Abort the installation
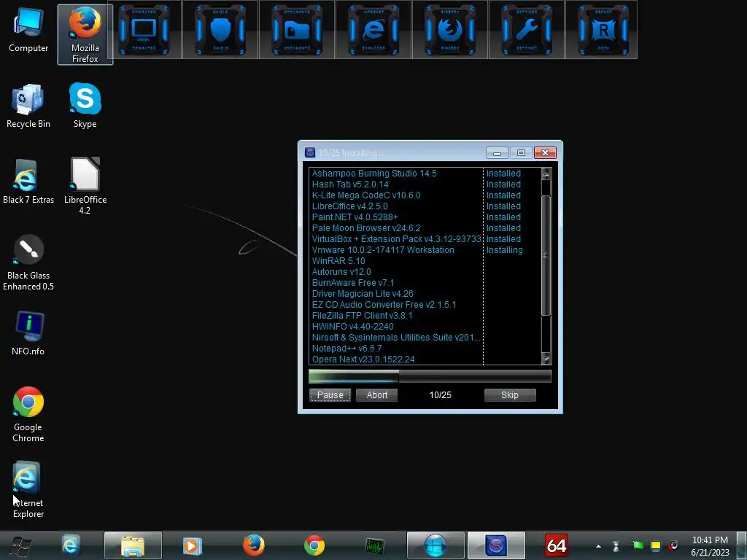Image resolution: width=747 pixels, height=560 pixels. (377, 395)
